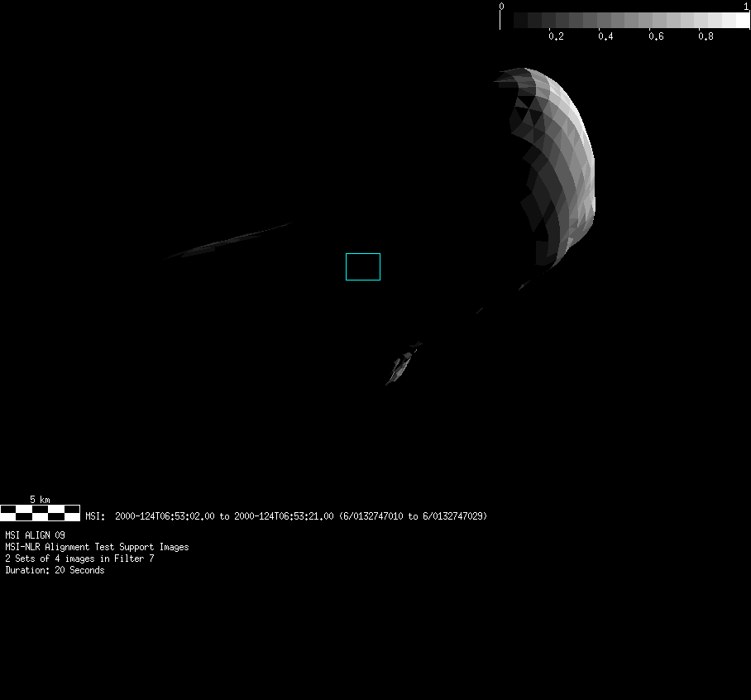Click the 0.8 tick on the grayscale legend

(706, 36)
